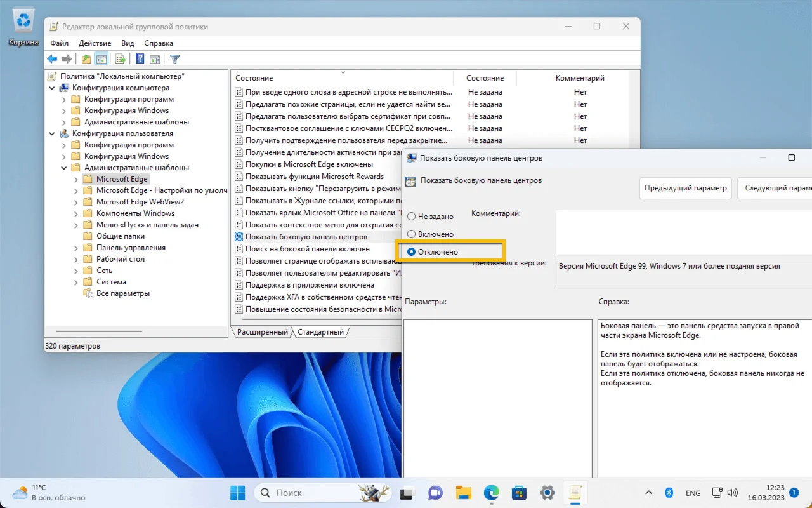Image resolution: width=812 pixels, height=508 pixels.
Task: Click the Bluetooth tray icon
Action: click(x=669, y=493)
